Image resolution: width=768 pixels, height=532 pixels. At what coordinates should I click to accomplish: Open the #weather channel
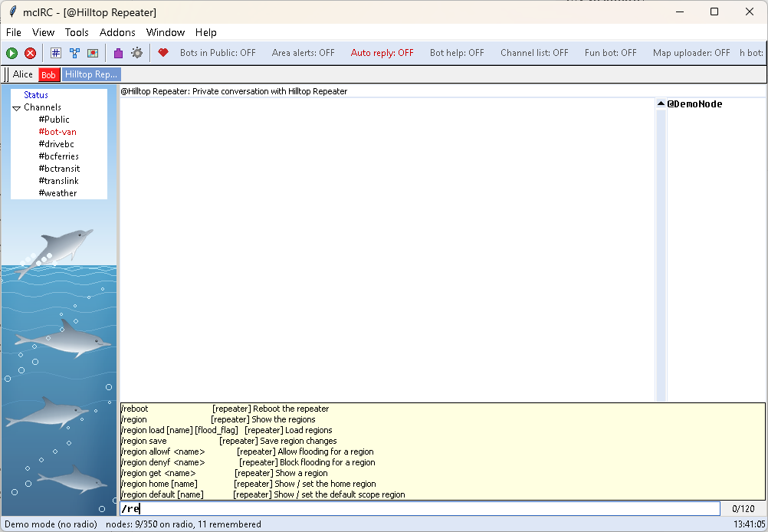tap(57, 193)
